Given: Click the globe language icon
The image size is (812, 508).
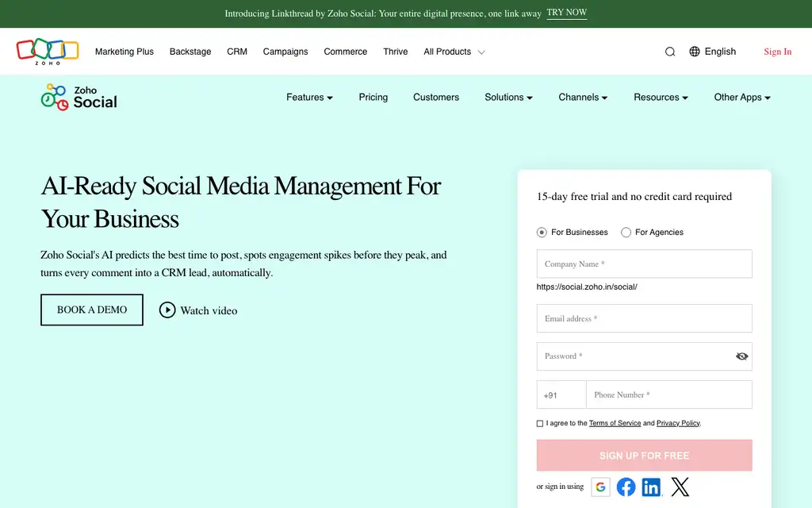Looking at the screenshot, I should (695, 52).
